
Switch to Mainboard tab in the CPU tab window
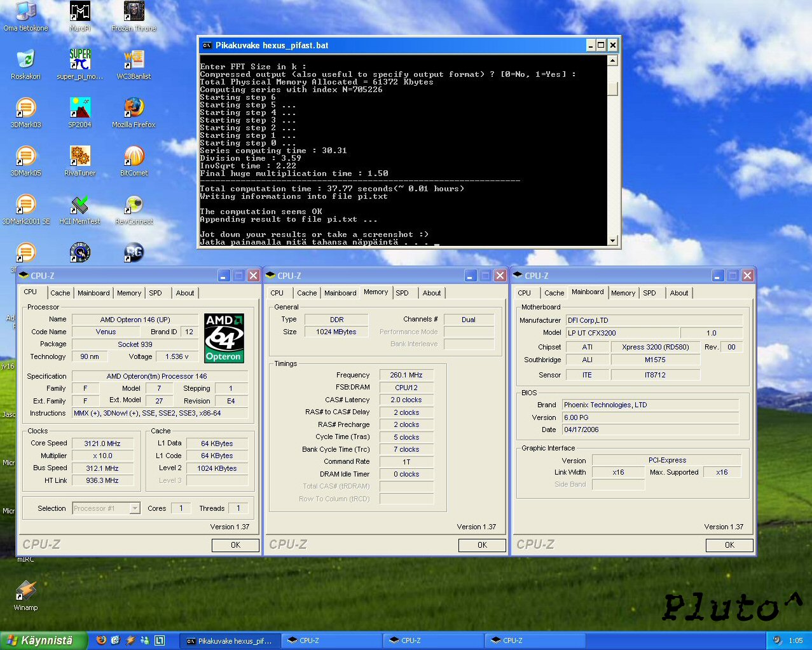[x=93, y=293]
